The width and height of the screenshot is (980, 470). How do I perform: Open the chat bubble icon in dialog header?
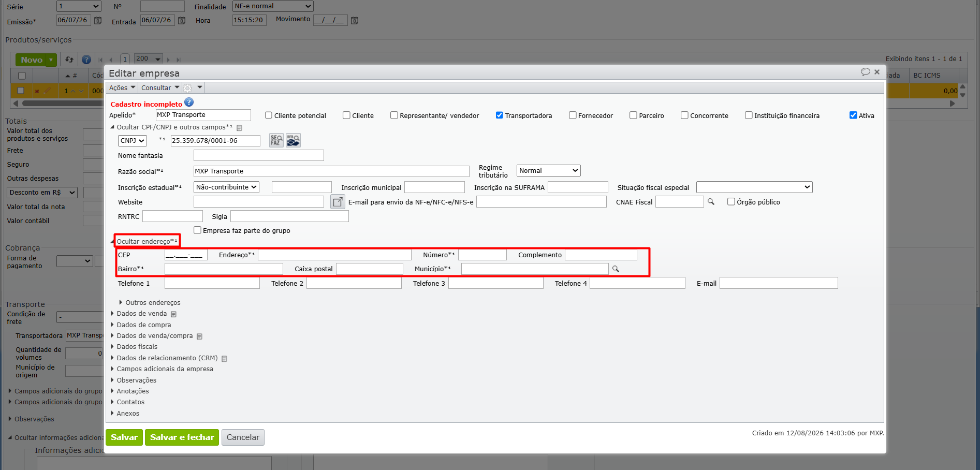(x=865, y=72)
